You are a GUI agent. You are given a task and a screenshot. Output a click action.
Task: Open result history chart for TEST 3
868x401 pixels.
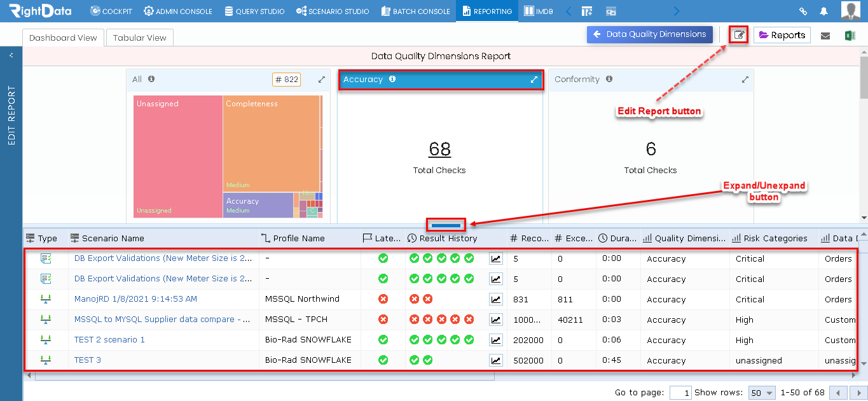(496, 360)
